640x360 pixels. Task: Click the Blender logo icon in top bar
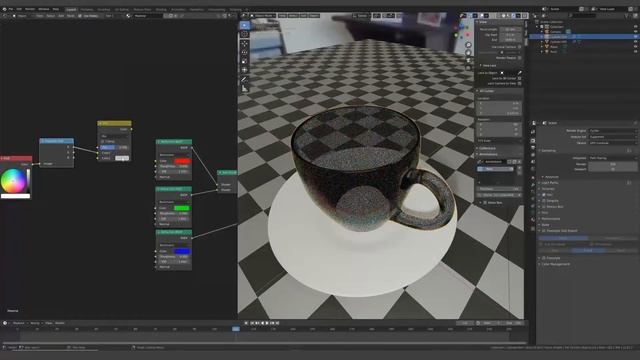[x=4, y=9]
